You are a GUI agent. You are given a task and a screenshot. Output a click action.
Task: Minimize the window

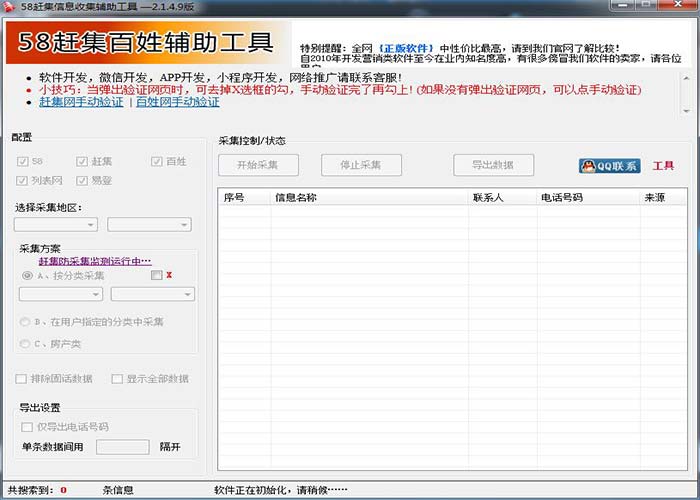pos(622,5)
